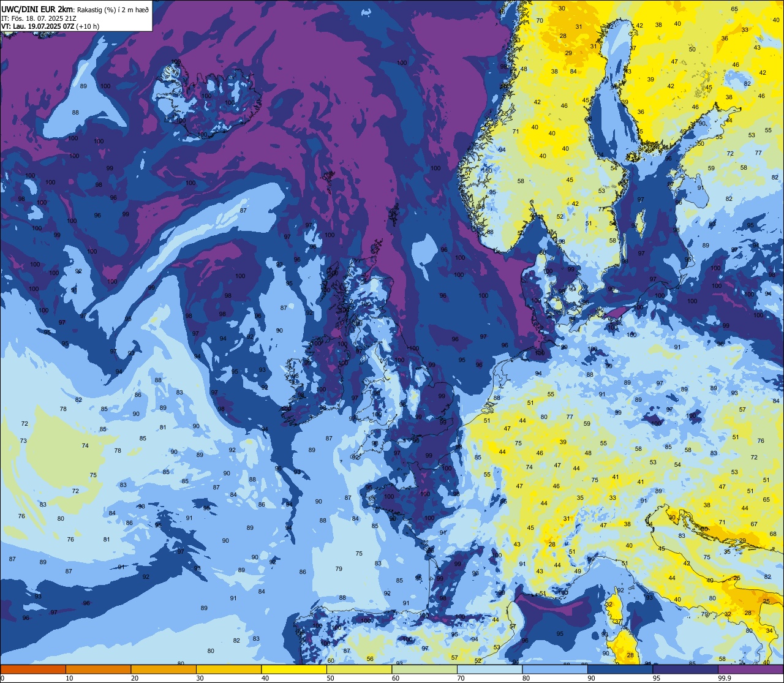
Task: Click the 95–99.9 dark navy legend swatch
Action: pyautogui.click(x=685, y=669)
